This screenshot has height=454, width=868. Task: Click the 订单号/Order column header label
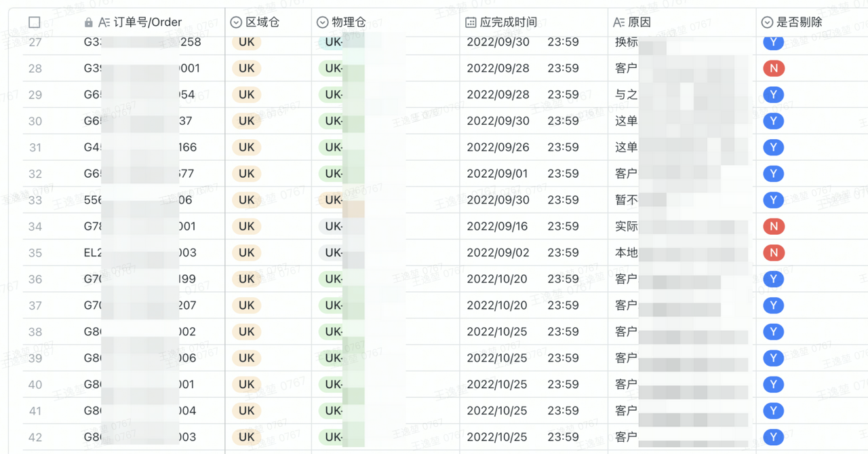pyautogui.click(x=148, y=22)
